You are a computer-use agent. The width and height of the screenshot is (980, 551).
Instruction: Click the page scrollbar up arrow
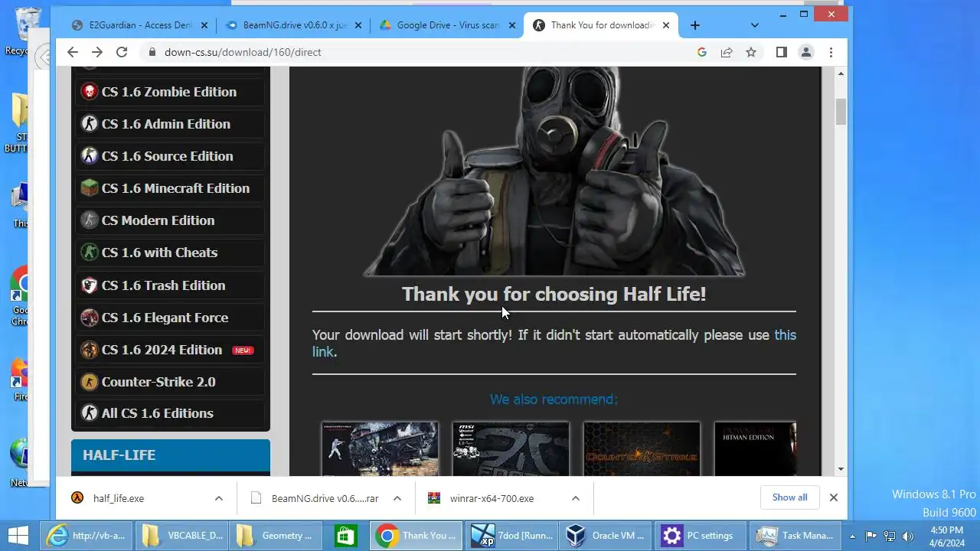[x=841, y=73]
